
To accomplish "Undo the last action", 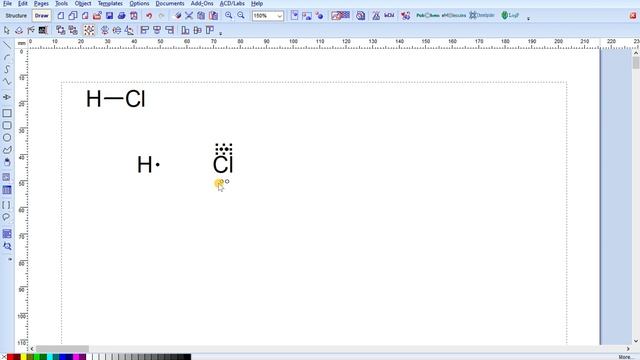I will [149, 16].
